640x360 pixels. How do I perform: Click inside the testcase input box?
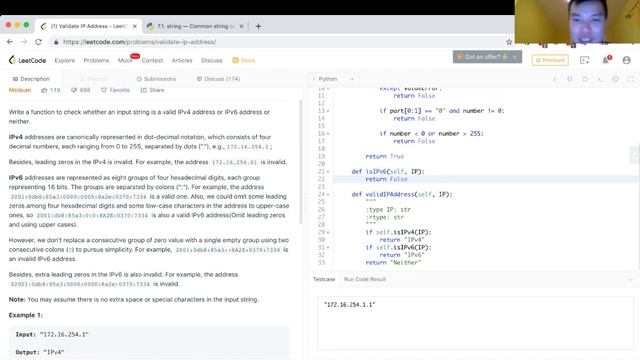click(475, 323)
